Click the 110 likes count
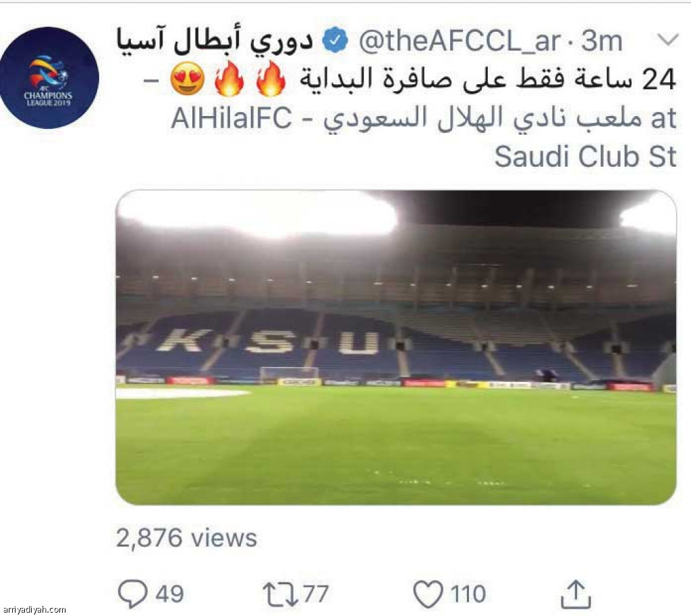Viewport: 691px width, 616px height. [x=468, y=594]
